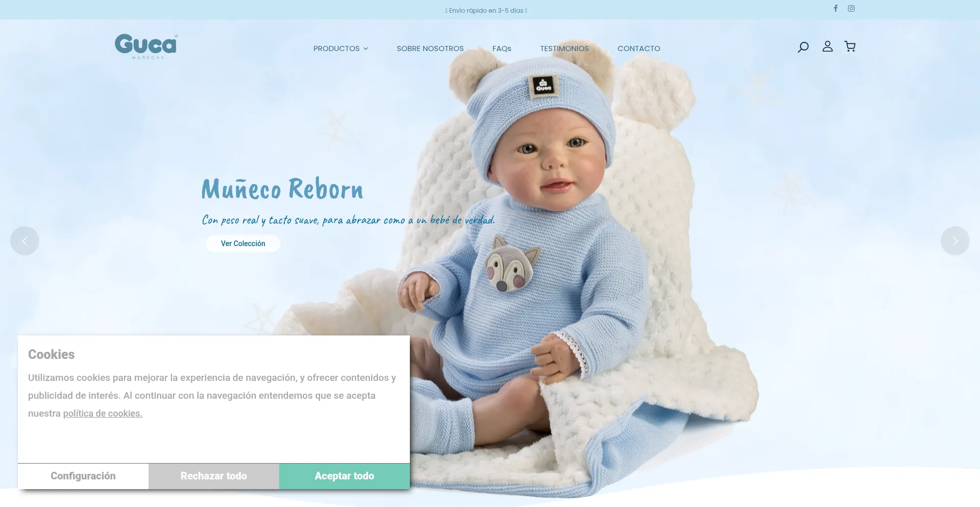Click the Muñeco Reborn banner heading
This screenshot has width=980, height=507.
click(x=282, y=189)
